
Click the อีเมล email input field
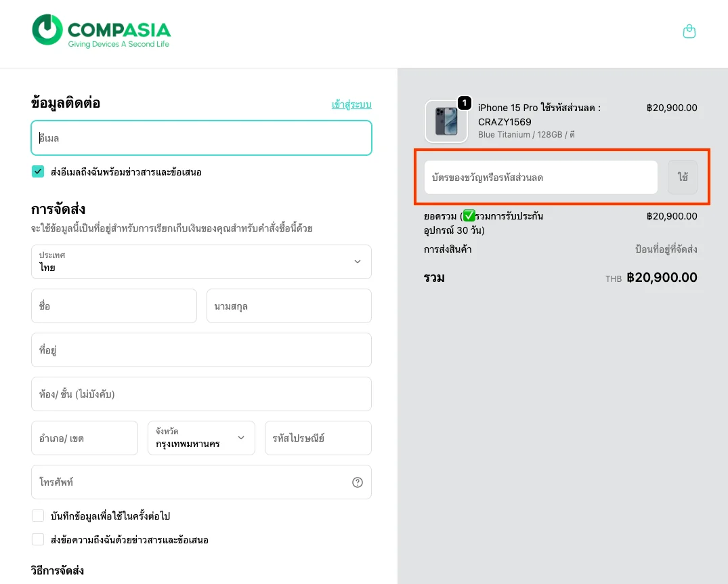coord(201,138)
